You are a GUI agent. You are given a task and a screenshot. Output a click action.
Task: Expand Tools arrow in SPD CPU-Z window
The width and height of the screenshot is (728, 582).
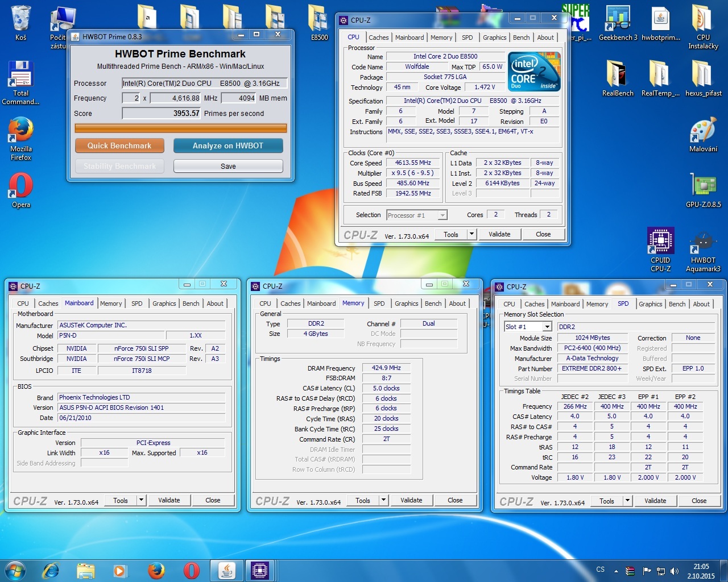click(x=628, y=501)
